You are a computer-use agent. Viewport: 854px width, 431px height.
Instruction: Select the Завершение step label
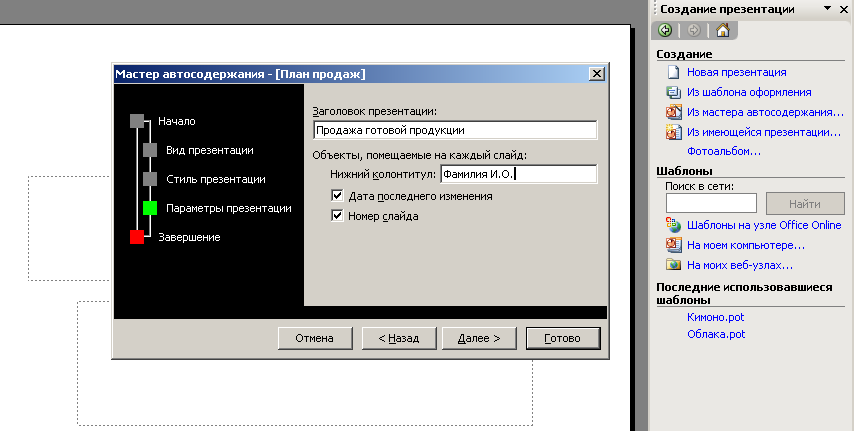(x=189, y=237)
